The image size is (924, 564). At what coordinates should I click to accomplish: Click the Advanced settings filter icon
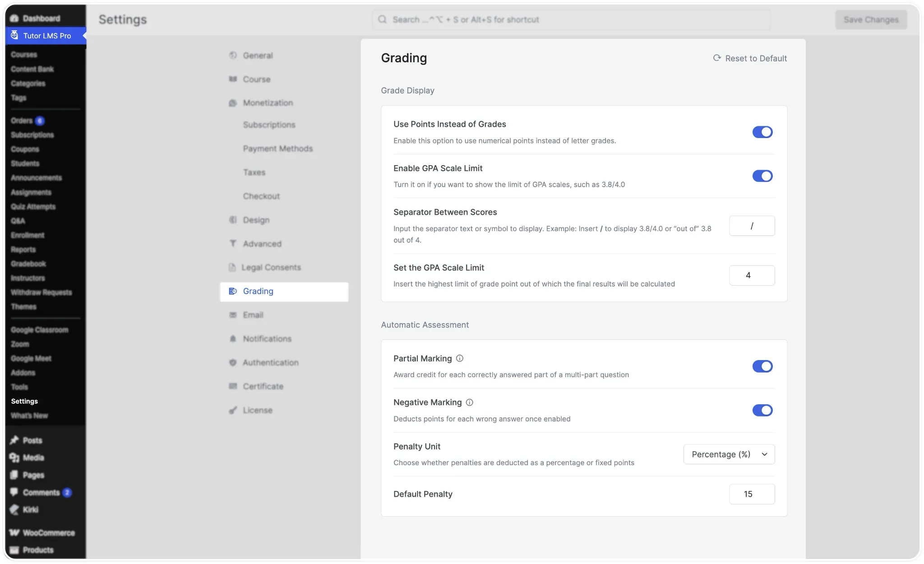(x=233, y=244)
